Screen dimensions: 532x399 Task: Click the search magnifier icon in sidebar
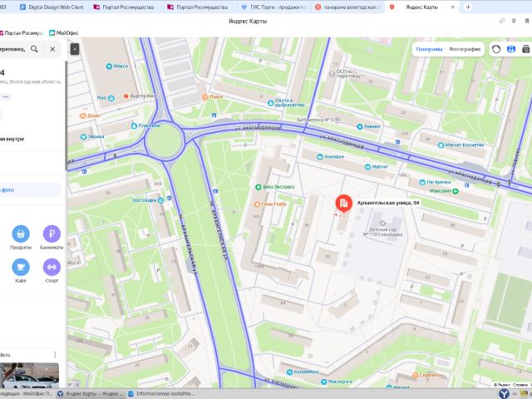[x=34, y=49]
